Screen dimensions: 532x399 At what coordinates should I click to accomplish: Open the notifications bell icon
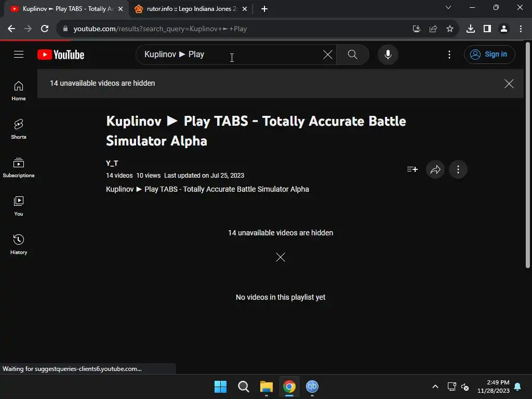point(517,387)
